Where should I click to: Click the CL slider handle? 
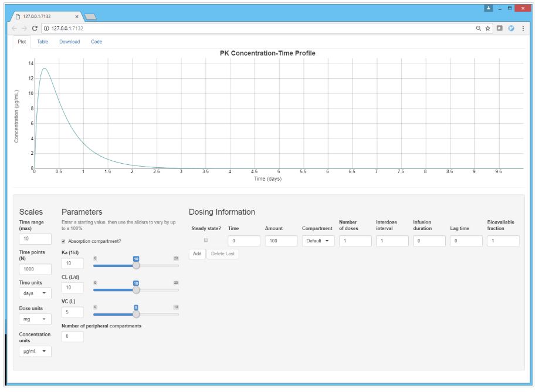136,290
